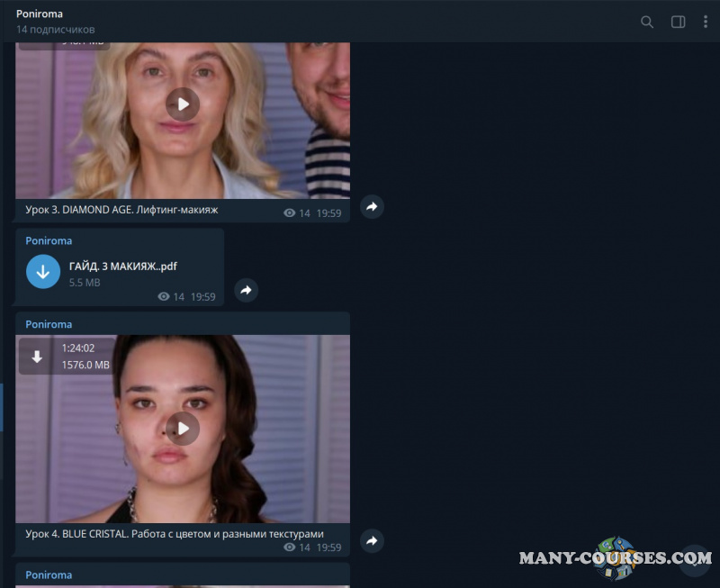The image size is (720, 588).
Task: Click the 14 подписчиков subscriber count
Action: tap(55, 30)
